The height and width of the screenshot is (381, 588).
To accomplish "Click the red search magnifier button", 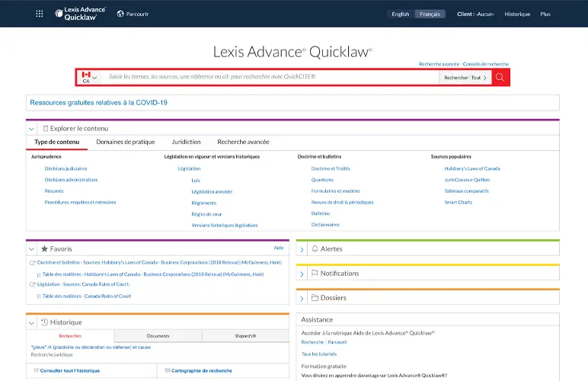I will click(x=500, y=78).
